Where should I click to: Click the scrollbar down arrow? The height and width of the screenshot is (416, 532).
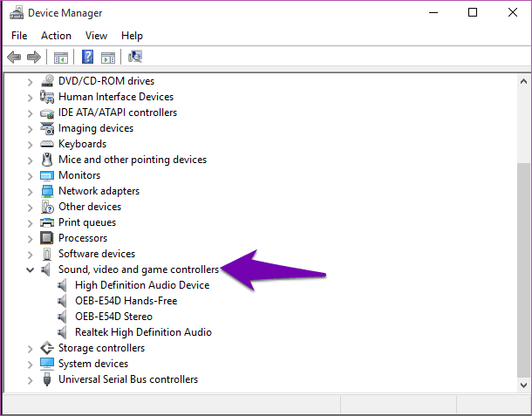(523, 384)
